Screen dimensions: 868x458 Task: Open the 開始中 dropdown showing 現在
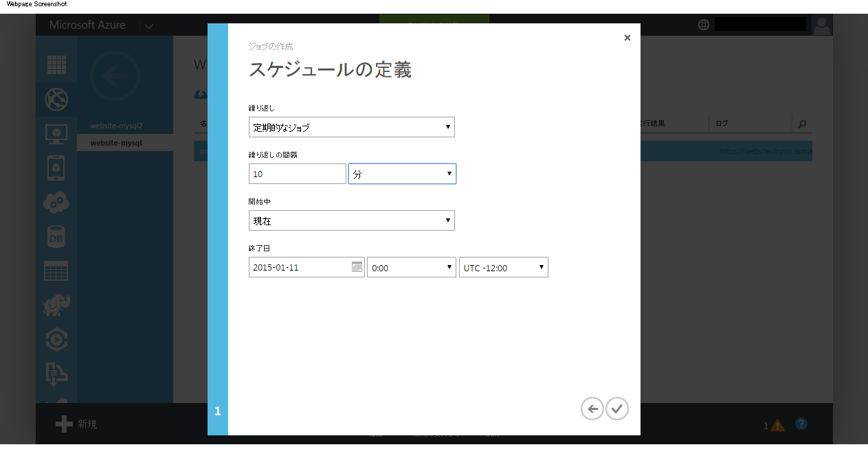point(351,220)
